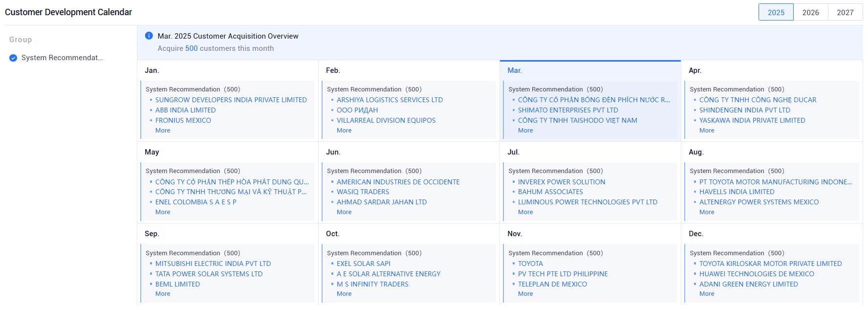Click the blue info icon beside overview

click(149, 36)
